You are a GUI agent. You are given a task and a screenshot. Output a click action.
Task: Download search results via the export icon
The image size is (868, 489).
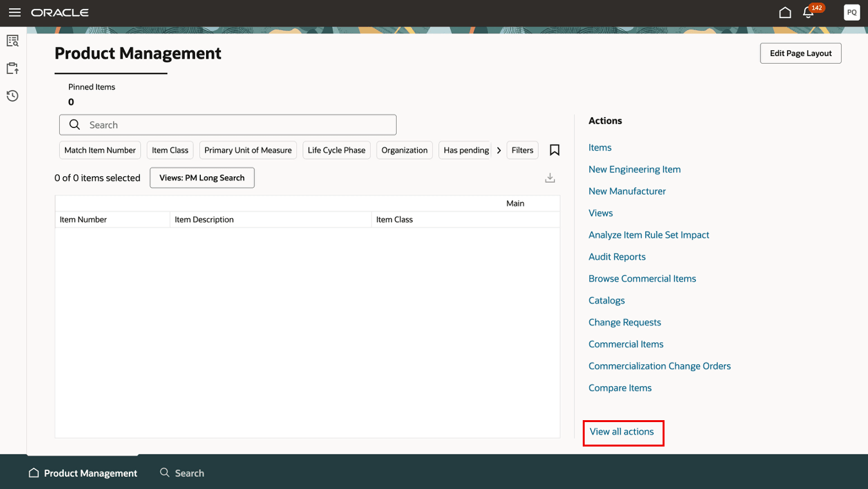(x=550, y=178)
